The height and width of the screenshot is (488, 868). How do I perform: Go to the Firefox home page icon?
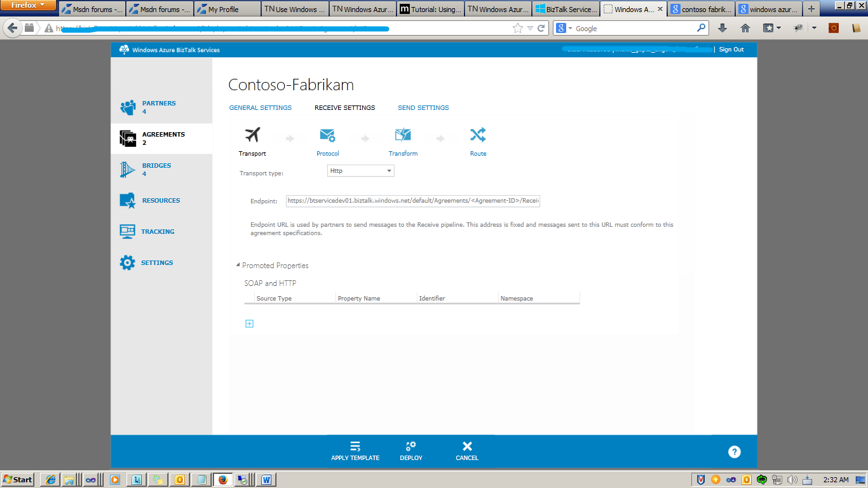click(x=745, y=28)
